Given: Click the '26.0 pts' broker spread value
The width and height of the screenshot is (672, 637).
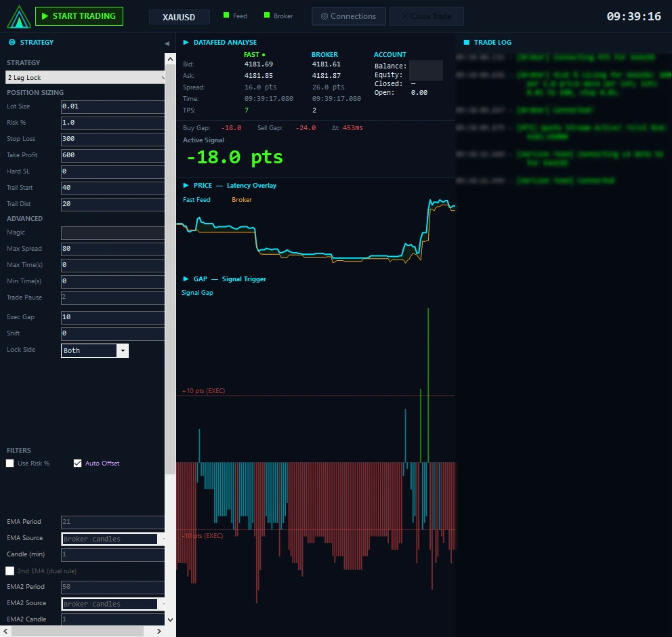Looking at the screenshot, I should tap(329, 87).
